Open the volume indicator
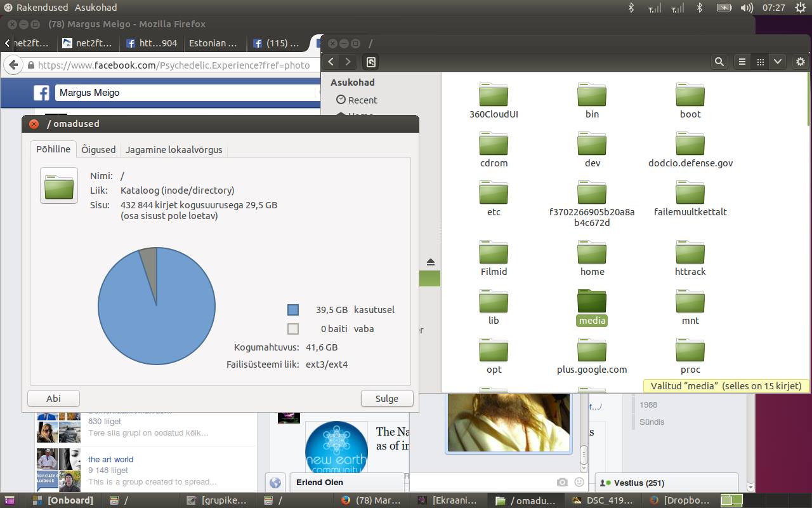812x508 pixels. [x=747, y=8]
